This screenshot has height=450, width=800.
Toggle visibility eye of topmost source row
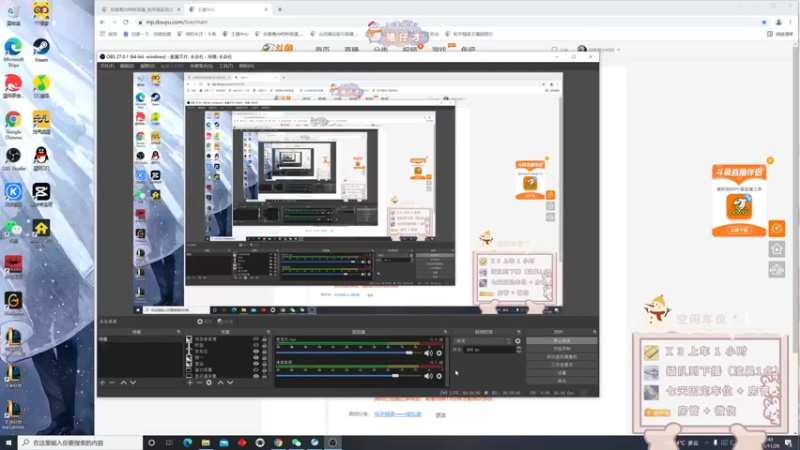pyautogui.click(x=256, y=339)
